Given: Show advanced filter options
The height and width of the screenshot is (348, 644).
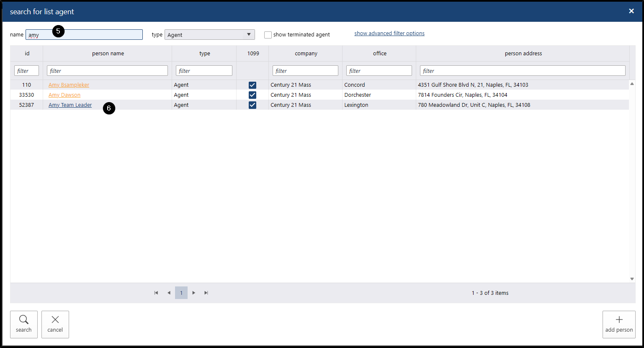Looking at the screenshot, I should [x=389, y=34].
